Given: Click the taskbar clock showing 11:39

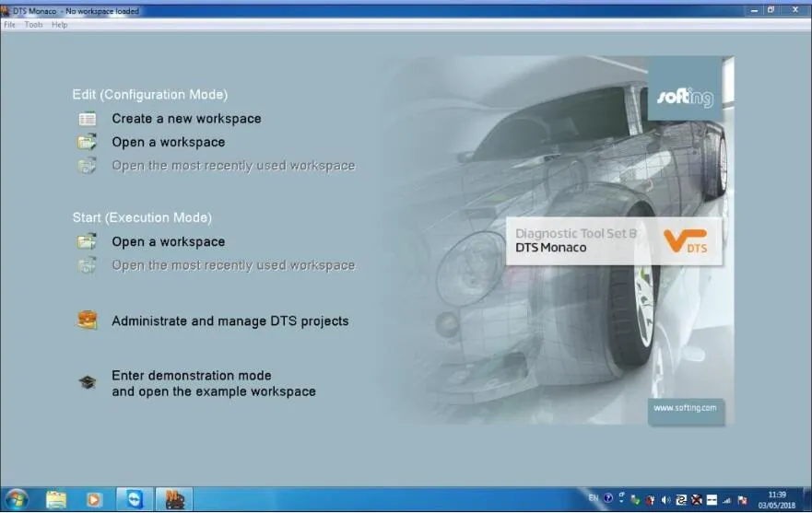Looking at the screenshot, I should (777, 499).
